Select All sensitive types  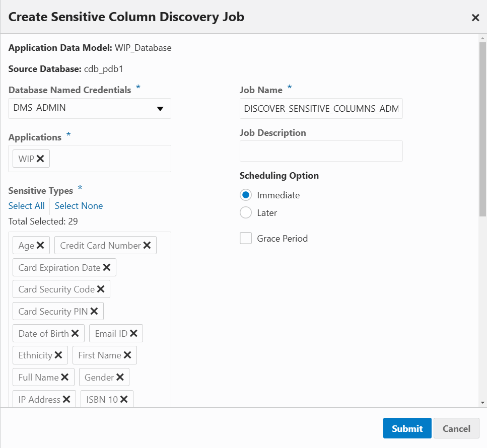[26, 206]
